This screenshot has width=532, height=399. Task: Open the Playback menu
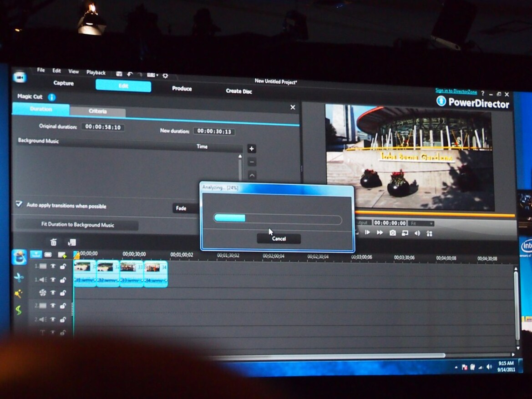click(96, 72)
